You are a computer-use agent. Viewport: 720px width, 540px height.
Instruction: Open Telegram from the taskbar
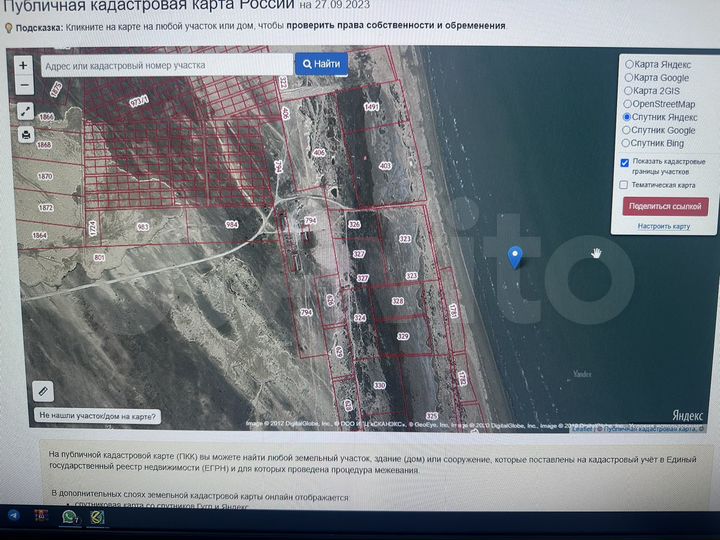(x=13, y=515)
